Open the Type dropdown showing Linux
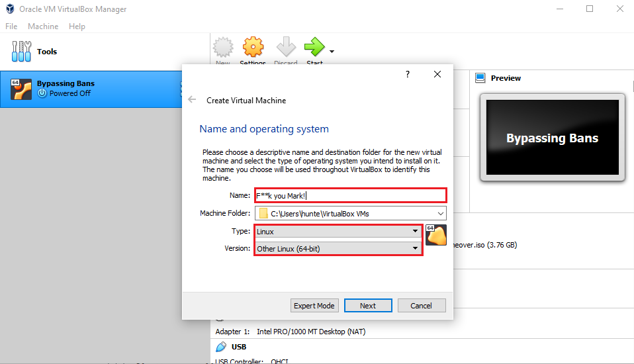Screen dimensions: 634x364 [x=338, y=232]
